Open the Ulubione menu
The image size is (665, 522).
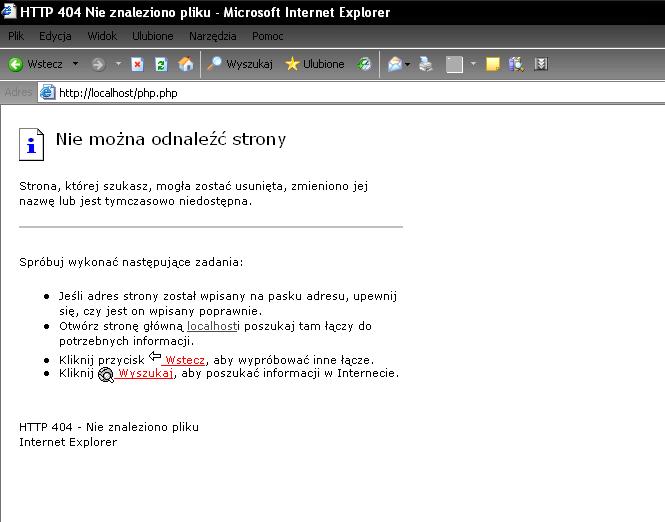153,36
